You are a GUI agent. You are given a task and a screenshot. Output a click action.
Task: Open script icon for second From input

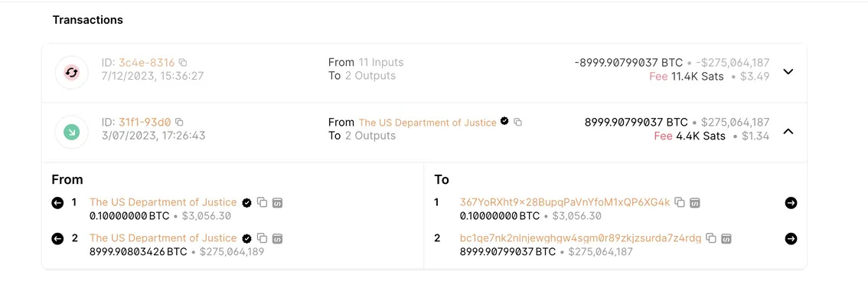coord(278,238)
